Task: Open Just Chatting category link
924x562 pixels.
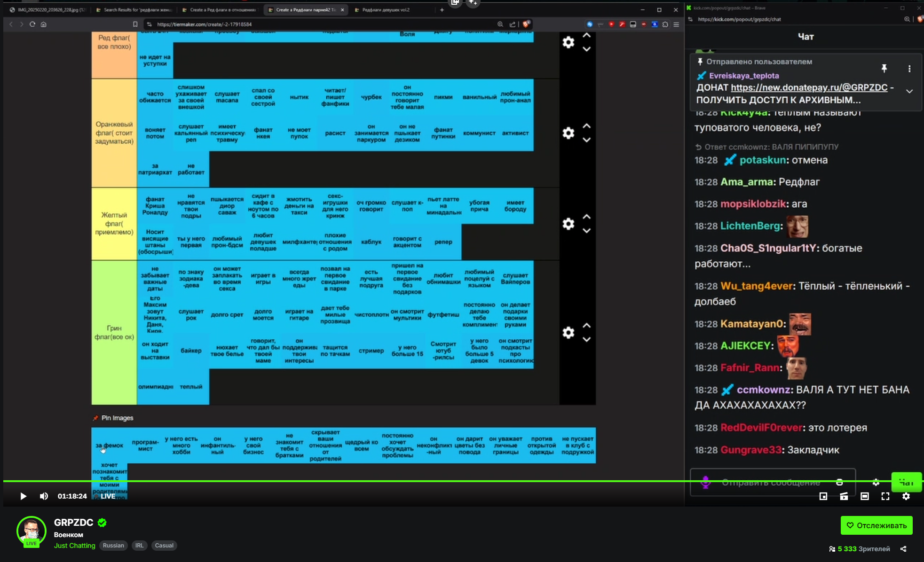Action: tap(74, 546)
